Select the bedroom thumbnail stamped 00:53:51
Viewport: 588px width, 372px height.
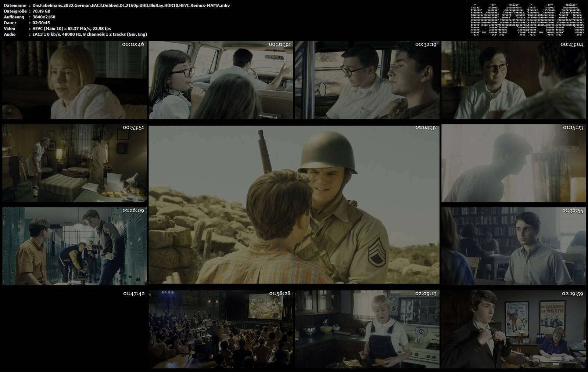(74, 163)
